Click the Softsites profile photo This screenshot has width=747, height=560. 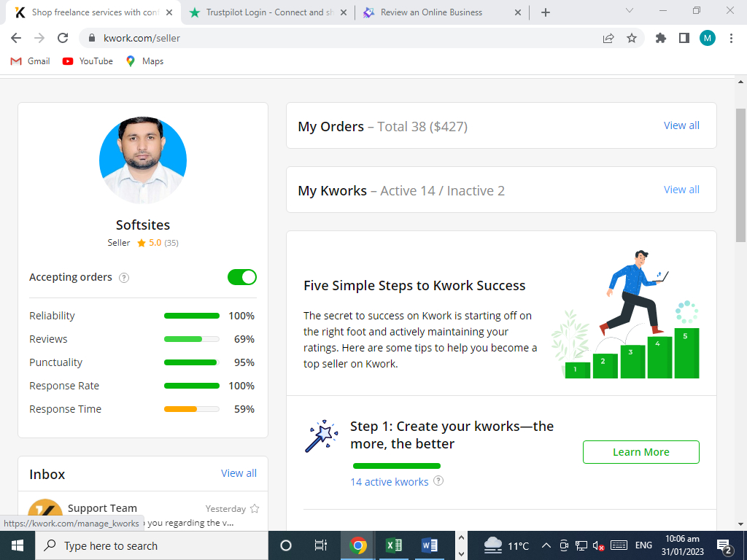[143, 160]
